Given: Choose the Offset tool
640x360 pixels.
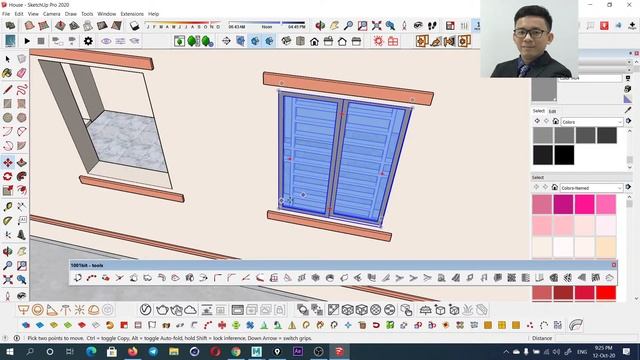Looking at the screenshot, I should 22,190.
